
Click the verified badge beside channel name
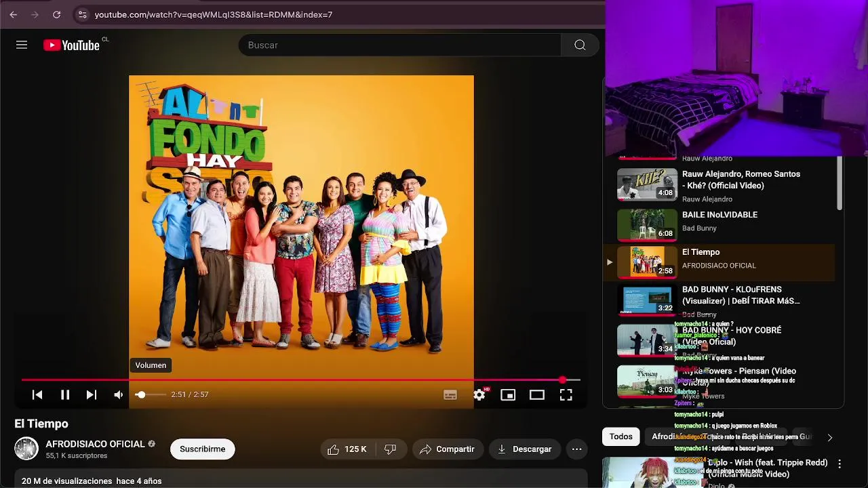coord(151,444)
